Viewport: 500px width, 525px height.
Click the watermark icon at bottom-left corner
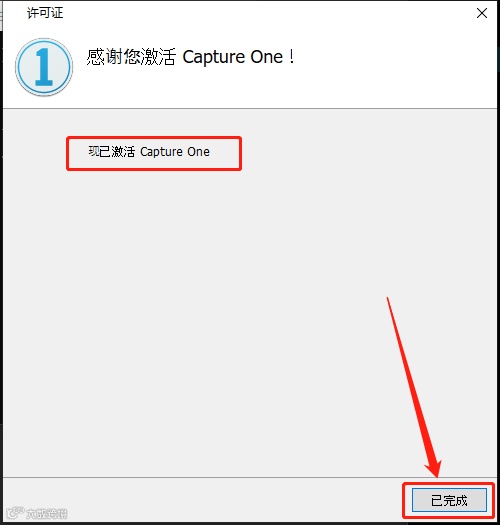(15, 512)
